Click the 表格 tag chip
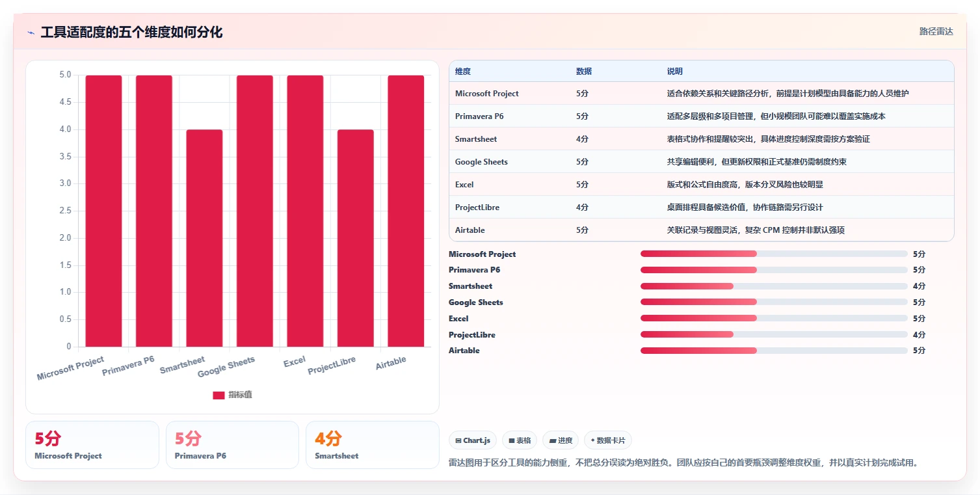Screen dimensions: 980x495 [520, 440]
